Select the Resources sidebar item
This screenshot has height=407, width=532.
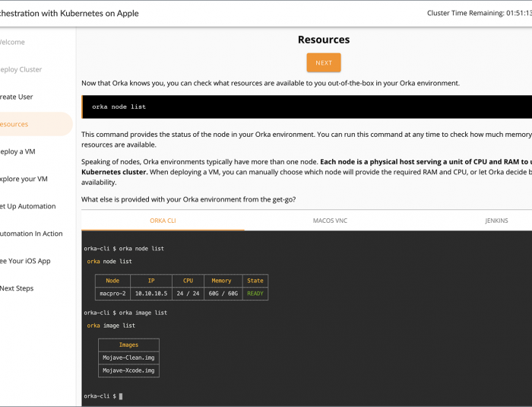36,124
